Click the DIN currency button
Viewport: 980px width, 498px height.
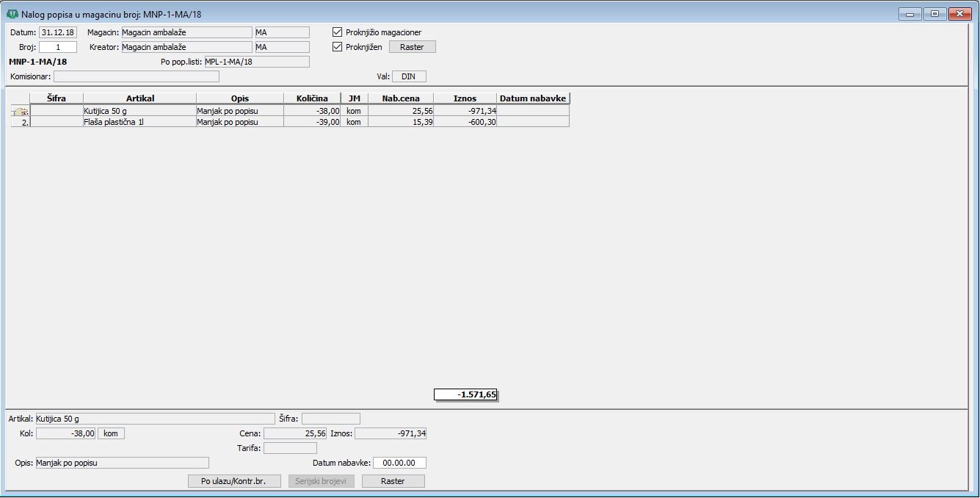click(x=409, y=76)
